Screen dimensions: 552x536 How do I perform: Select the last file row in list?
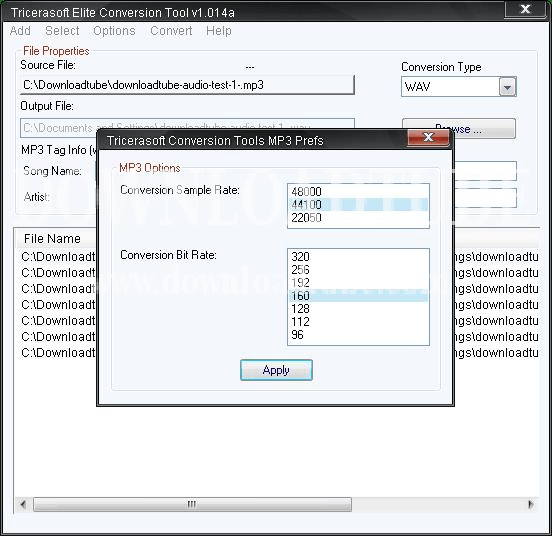(58, 353)
